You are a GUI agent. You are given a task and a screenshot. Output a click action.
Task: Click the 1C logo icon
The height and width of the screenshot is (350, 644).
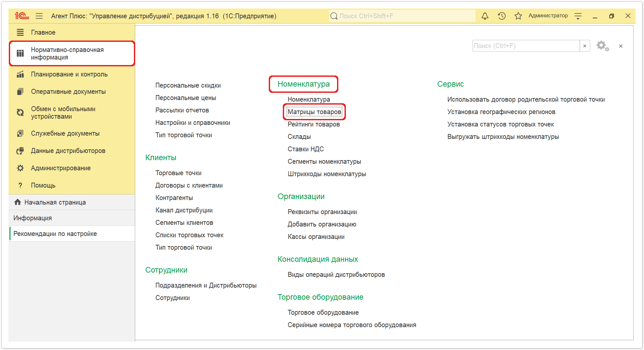coord(22,16)
